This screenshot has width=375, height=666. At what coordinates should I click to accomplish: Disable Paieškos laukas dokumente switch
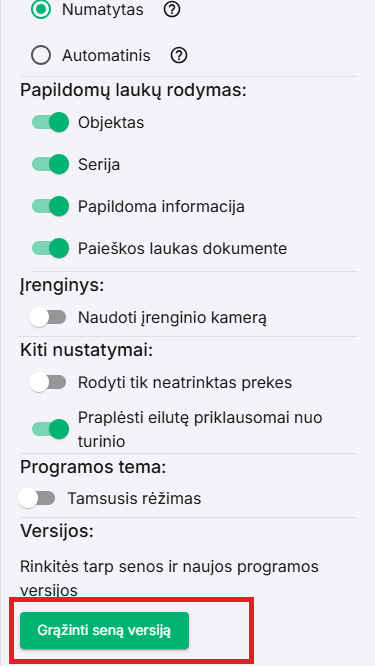[51, 248]
